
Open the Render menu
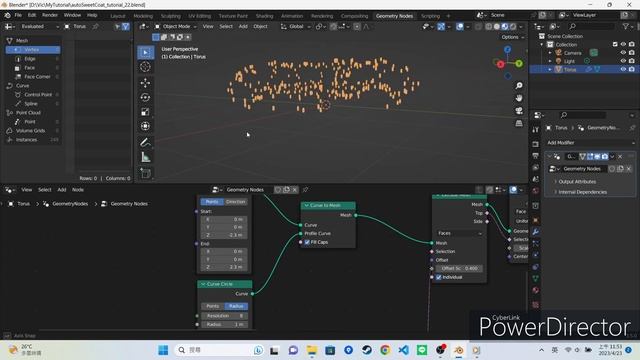click(x=50, y=16)
